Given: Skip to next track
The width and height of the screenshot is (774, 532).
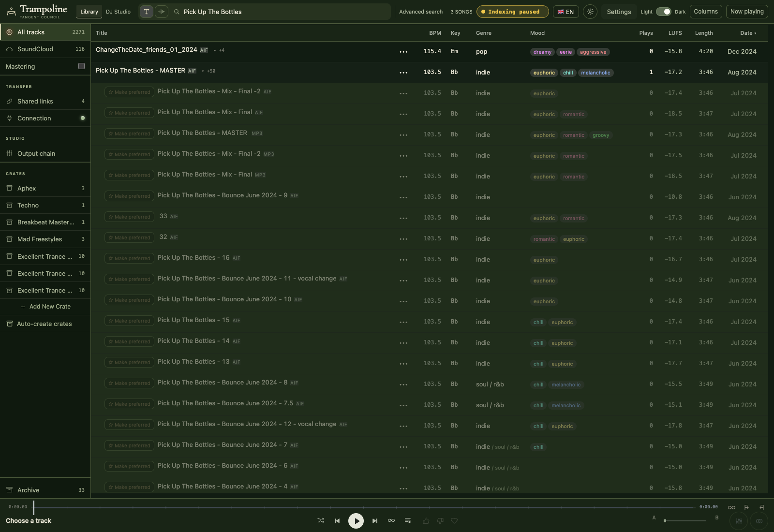Looking at the screenshot, I should pyautogui.click(x=375, y=521).
